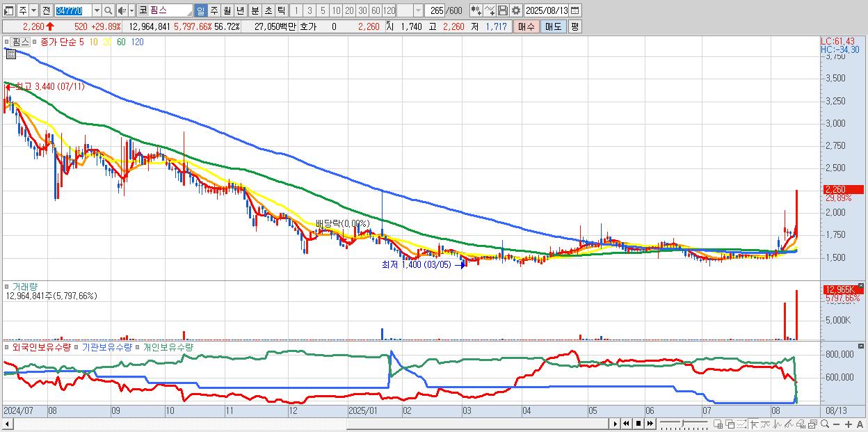
Task: Click the 매도 sell button
Action: coord(553,26)
